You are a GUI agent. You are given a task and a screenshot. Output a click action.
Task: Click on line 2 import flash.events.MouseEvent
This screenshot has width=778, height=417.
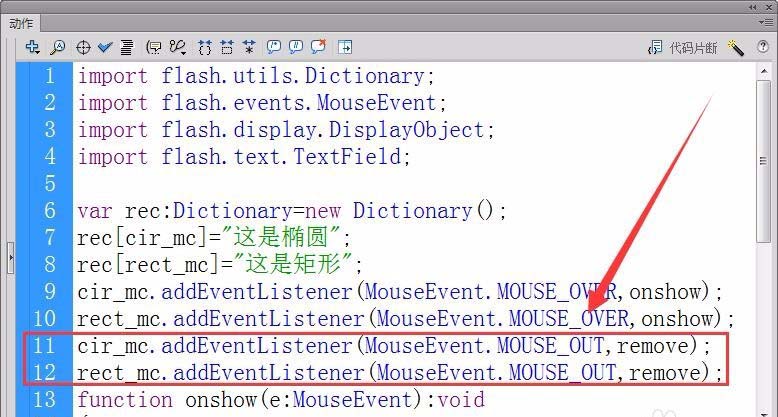coord(262,103)
